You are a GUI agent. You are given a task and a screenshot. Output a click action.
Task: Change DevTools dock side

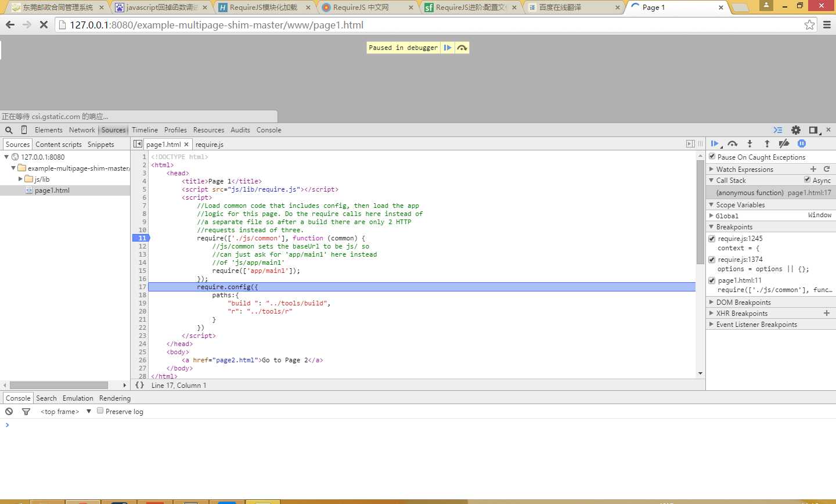pyautogui.click(x=814, y=130)
